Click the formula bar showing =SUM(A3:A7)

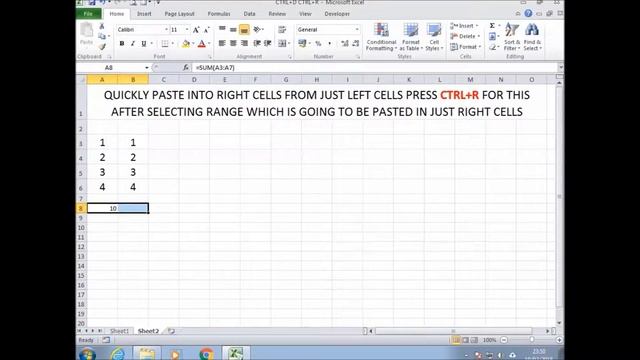(375, 68)
